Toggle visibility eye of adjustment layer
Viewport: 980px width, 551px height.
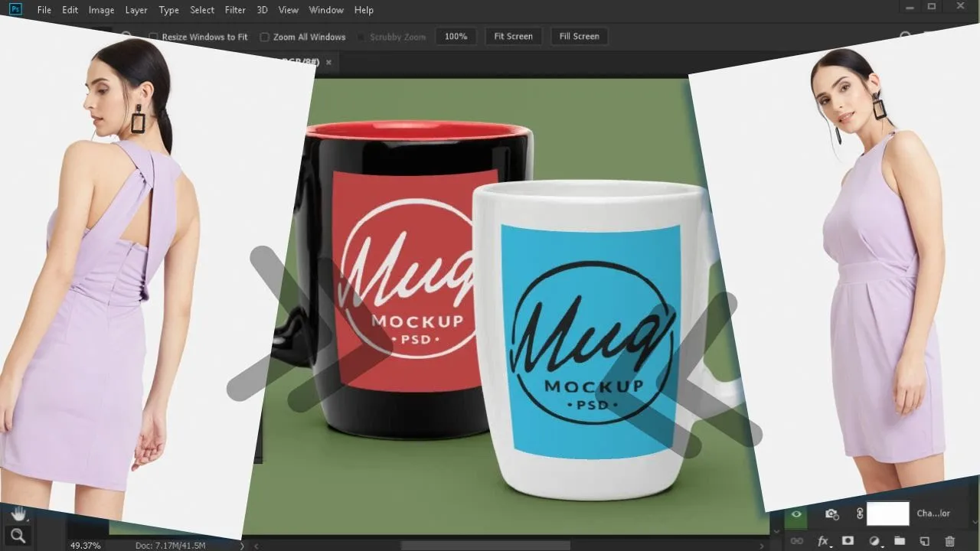pyautogui.click(x=796, y=514)
